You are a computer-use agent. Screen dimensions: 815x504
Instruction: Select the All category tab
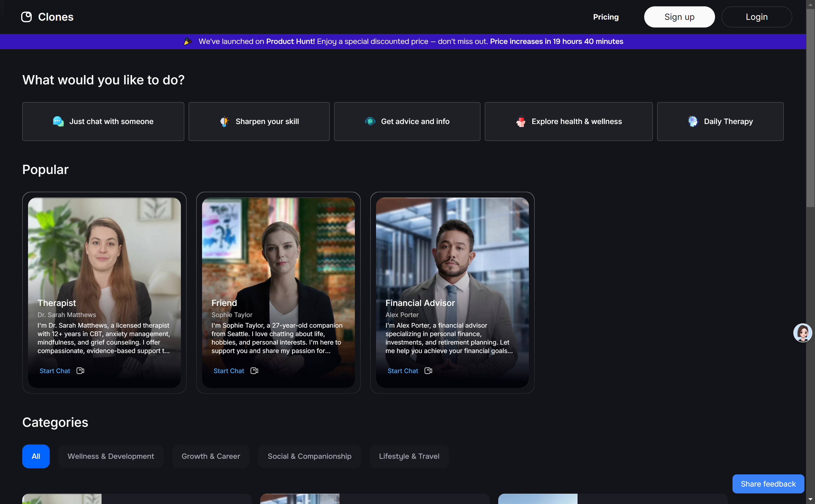(36, 456)
